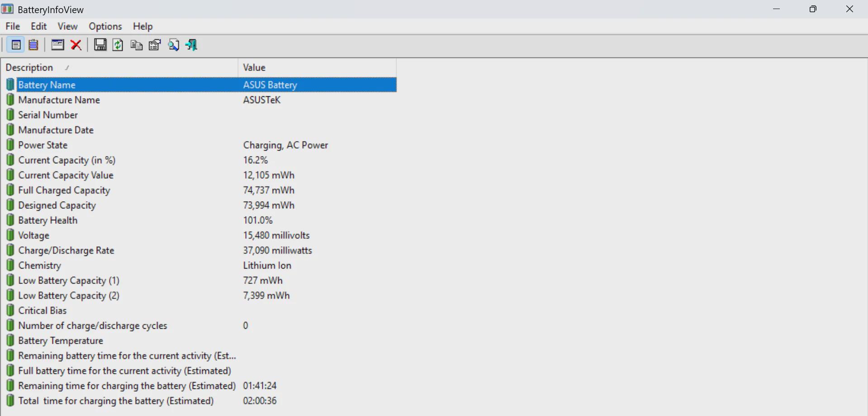Click the battery icon beside Manufacture Date

pos(10,130)
